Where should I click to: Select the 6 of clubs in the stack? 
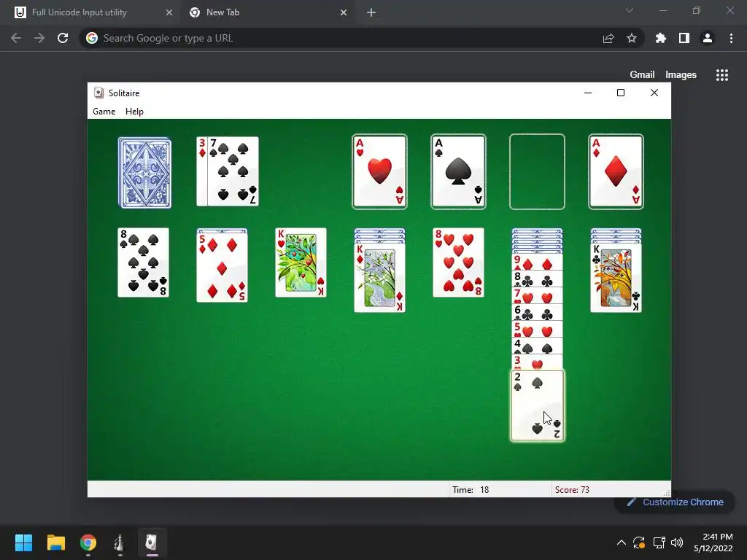pyautogui.click(x=537, y=312)
